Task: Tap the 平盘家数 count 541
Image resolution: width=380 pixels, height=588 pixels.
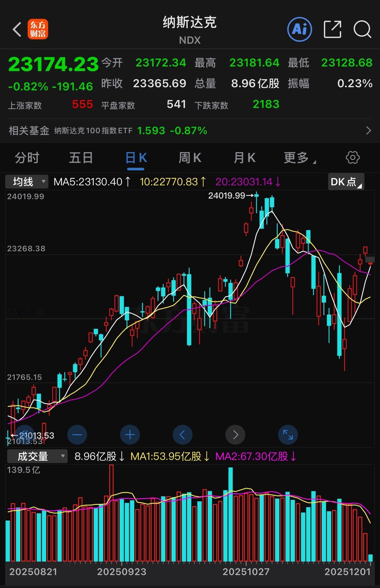Action: [176, 104]
